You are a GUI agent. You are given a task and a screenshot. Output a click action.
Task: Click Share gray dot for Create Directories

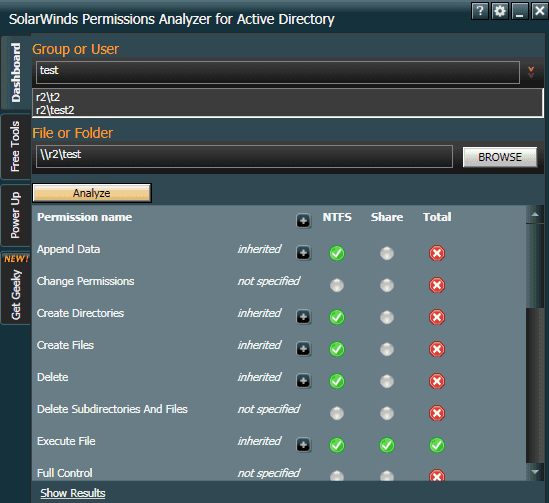coord(387,317)
